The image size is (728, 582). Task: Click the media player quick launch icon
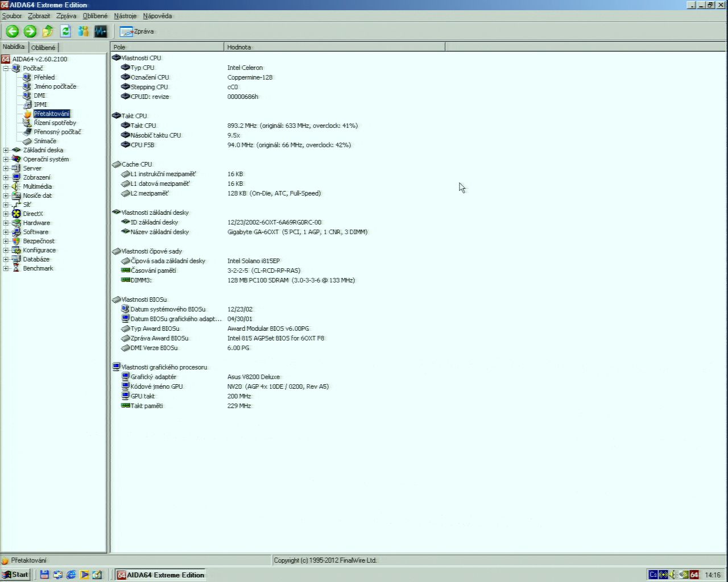click(x=84, y=575)
